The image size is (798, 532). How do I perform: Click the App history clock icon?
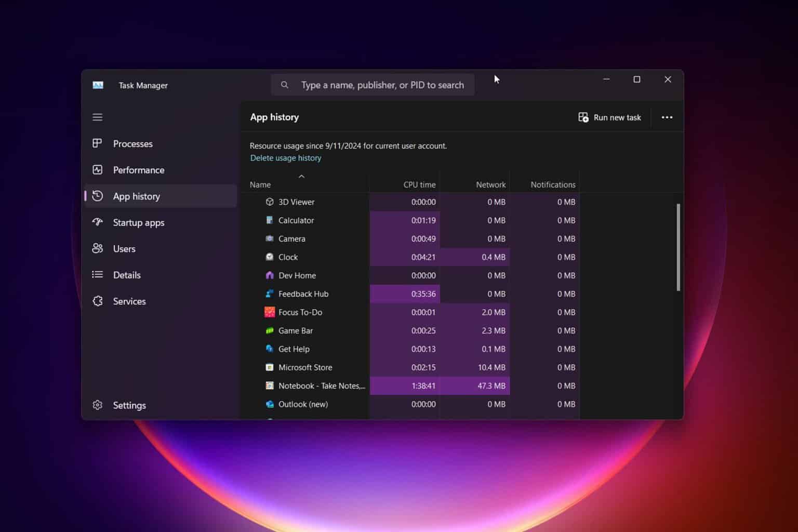click(x=97, y=196)
